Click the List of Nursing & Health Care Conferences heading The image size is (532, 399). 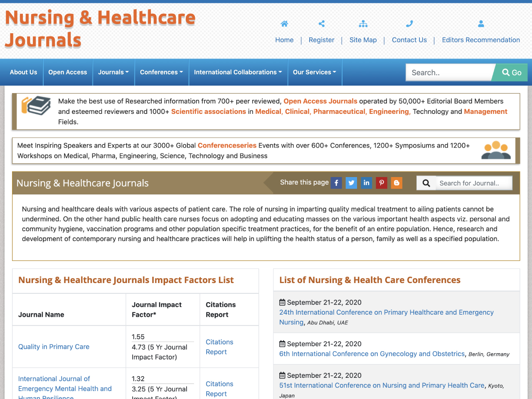370,280
